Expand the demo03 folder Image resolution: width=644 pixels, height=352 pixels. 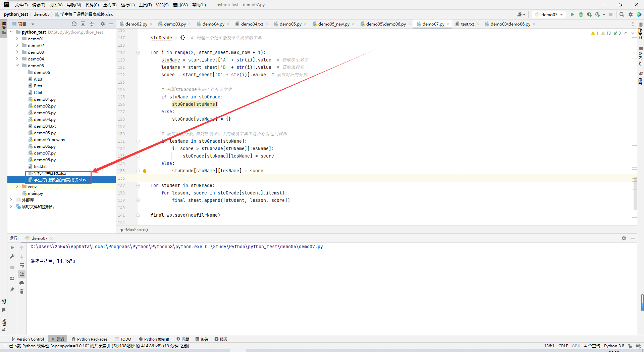click(x=17, y=52)
